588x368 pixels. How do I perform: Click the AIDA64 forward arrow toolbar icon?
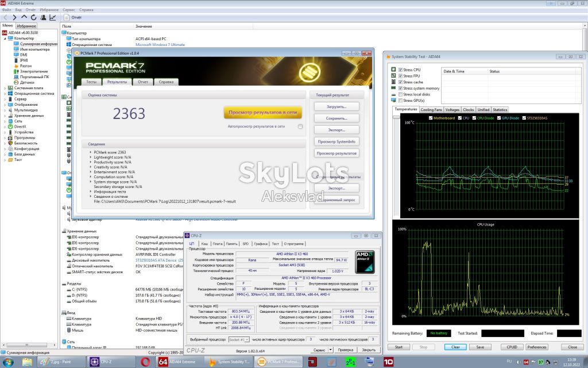tap(14, 17)
